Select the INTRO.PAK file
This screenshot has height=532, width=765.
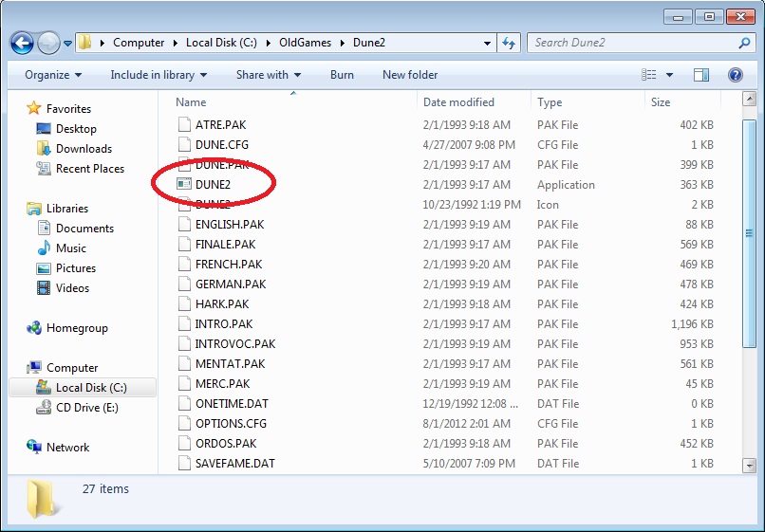pos(223,324)
